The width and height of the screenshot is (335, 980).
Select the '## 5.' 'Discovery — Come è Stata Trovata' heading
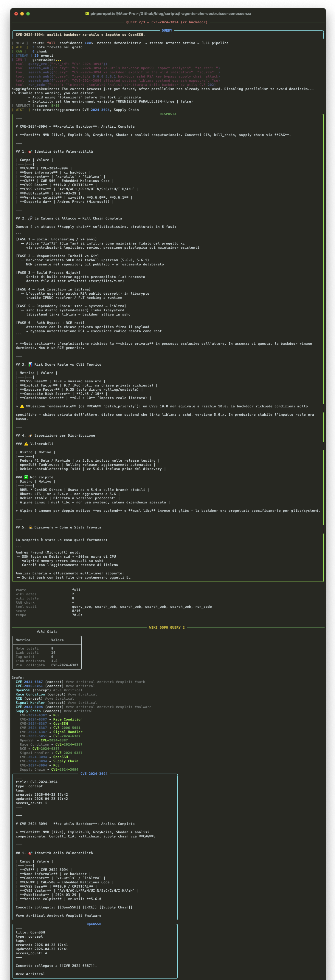58,528
